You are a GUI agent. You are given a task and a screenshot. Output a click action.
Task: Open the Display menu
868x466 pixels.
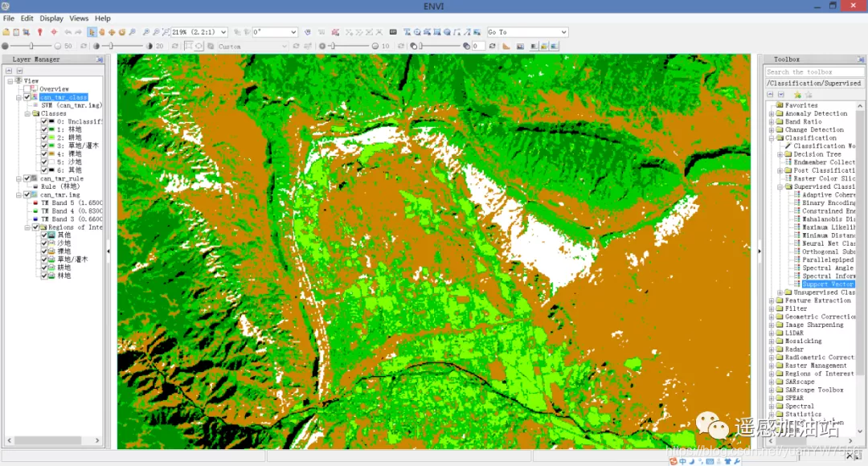point(51,18)
